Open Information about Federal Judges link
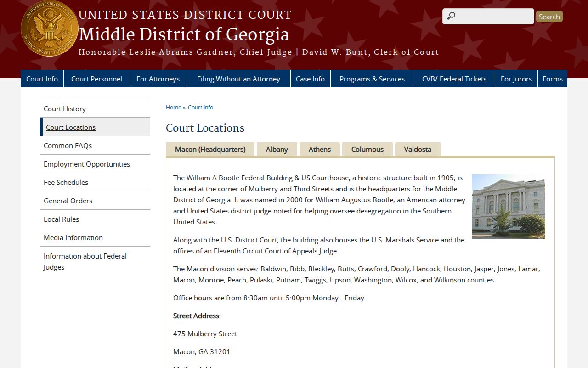The height and width of the screenshot is (368, 588). (95, 261)
